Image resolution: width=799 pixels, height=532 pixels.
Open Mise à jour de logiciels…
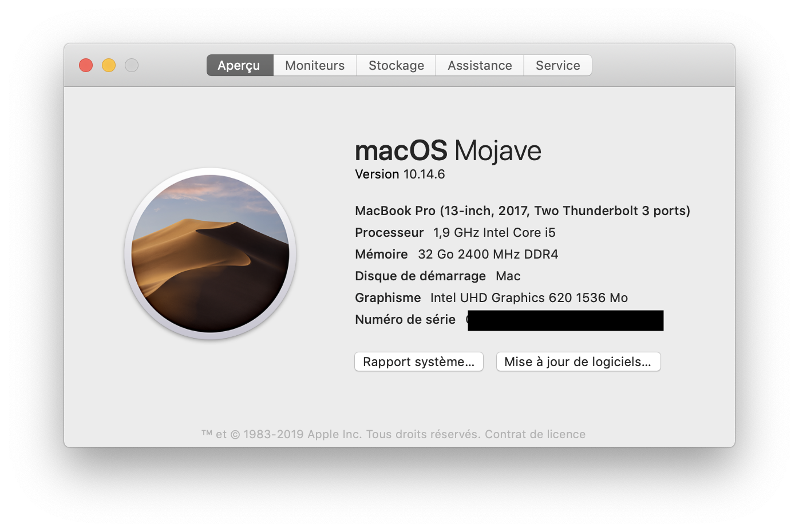tap(578, 362)
